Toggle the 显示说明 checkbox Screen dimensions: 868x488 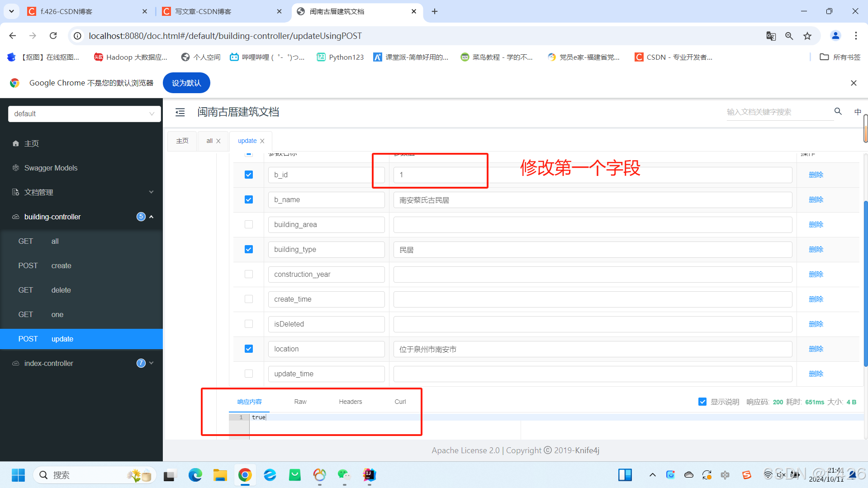click(x=702, y=402)
